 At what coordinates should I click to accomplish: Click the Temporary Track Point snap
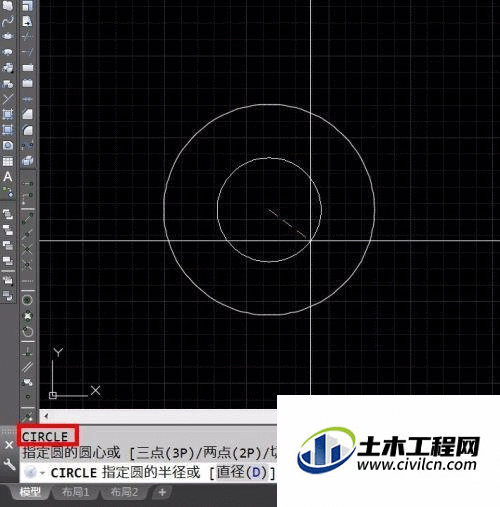click(x=27, y=183)
